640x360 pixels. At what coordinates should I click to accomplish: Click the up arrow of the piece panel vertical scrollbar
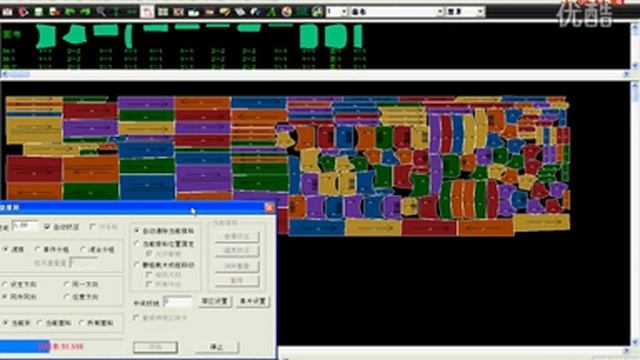click(x=635, y=27)
